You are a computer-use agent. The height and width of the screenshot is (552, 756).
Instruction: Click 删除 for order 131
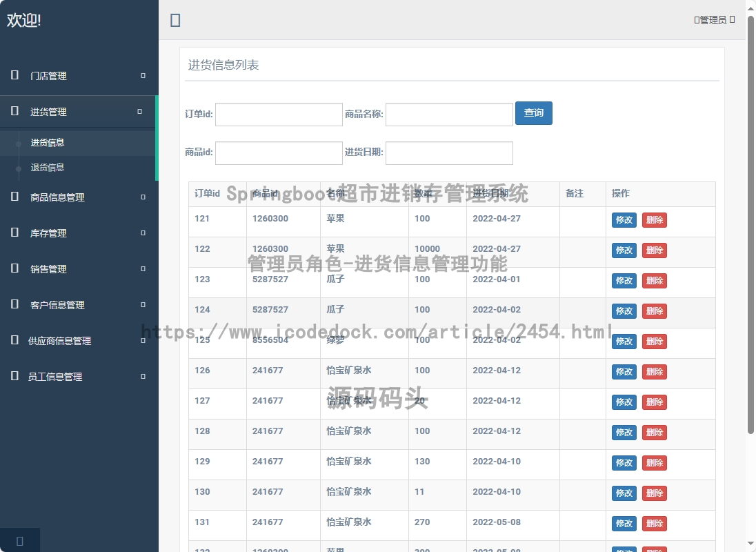click(655, 524)
